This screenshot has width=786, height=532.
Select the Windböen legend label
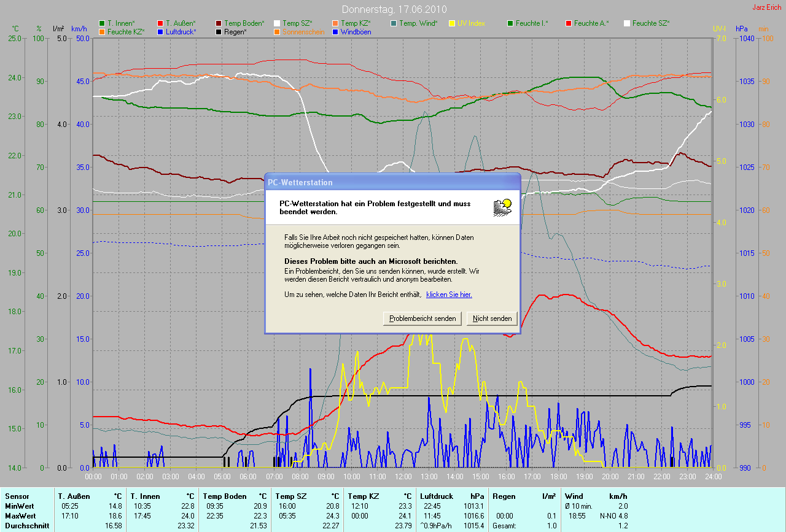[356, 32]
